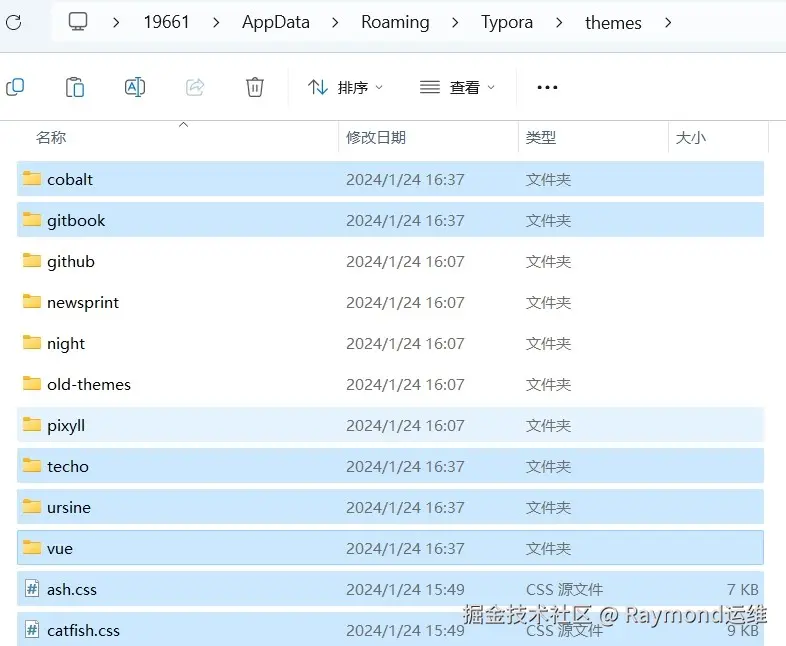Click the pixyll folder icon

(x=32, y=424)
